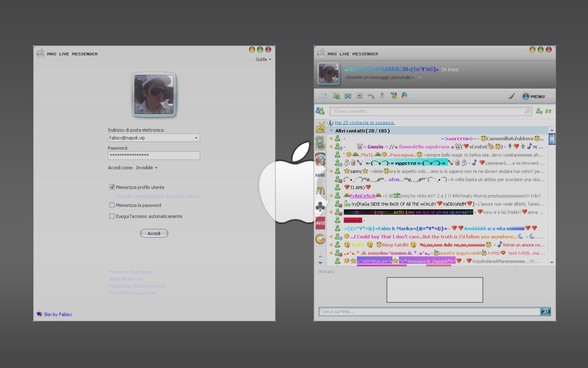Open the mobile phone sidebar tab

coord(320,143)
